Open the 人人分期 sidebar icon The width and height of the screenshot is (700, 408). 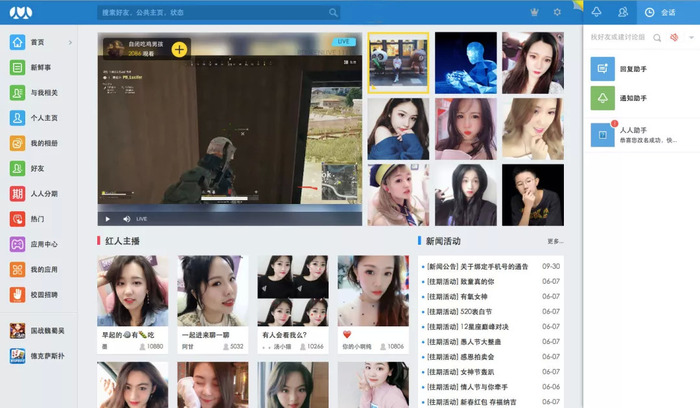17,194
